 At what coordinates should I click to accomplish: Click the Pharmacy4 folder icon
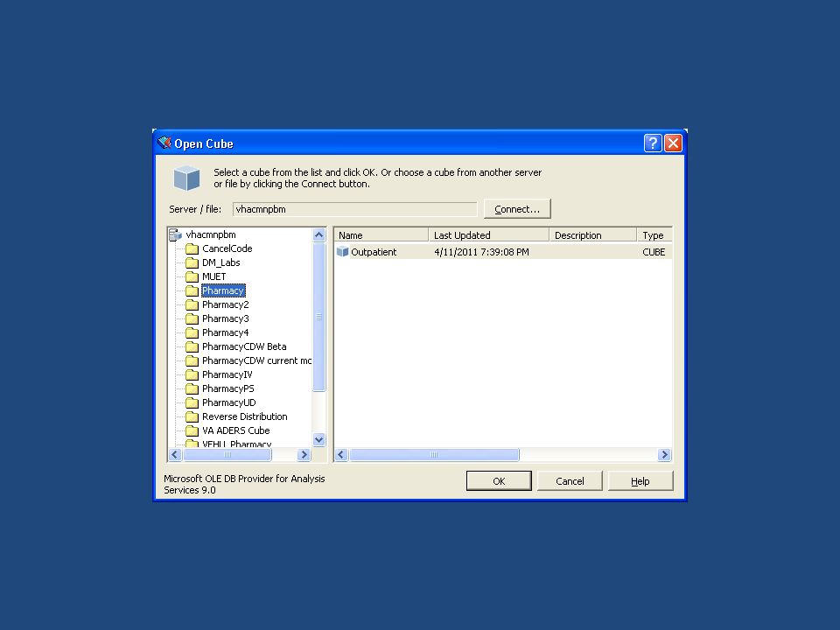[192, 333]
